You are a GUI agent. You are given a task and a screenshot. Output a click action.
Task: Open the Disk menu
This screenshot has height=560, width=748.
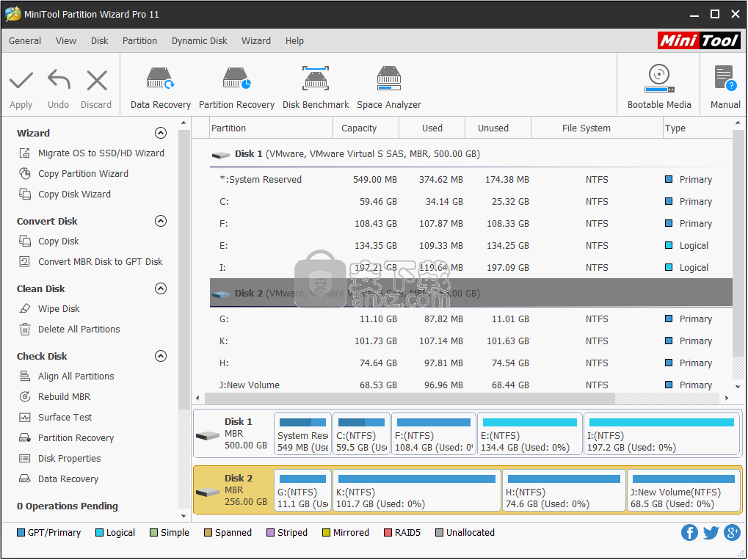(x=100, y=41)
